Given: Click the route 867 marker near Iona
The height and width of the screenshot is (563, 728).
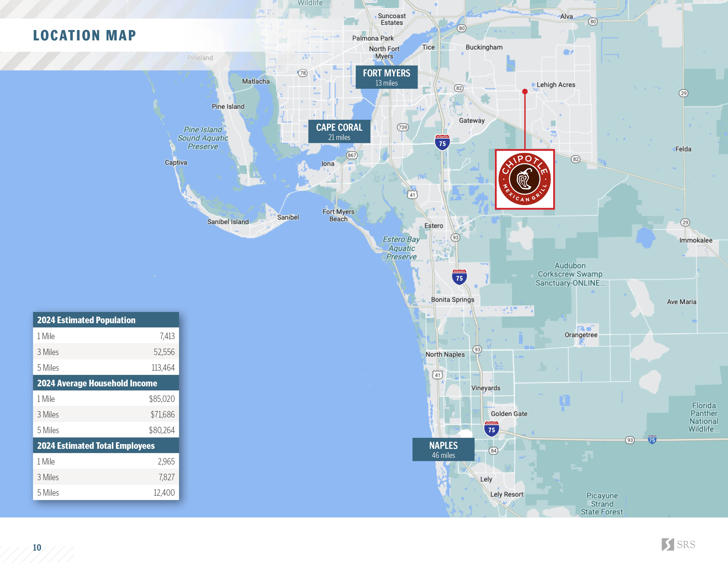Looking at the screenshot, I should 352,155.
